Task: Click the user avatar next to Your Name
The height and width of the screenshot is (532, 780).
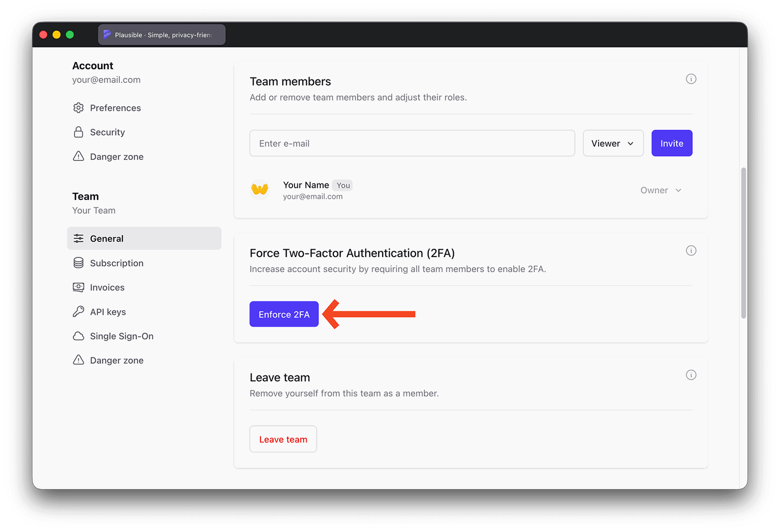Action: (260, 189)
